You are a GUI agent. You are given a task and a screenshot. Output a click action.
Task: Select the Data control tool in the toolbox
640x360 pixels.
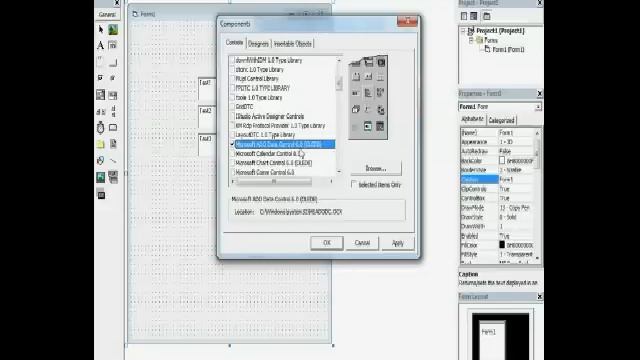tap(113, 177)
